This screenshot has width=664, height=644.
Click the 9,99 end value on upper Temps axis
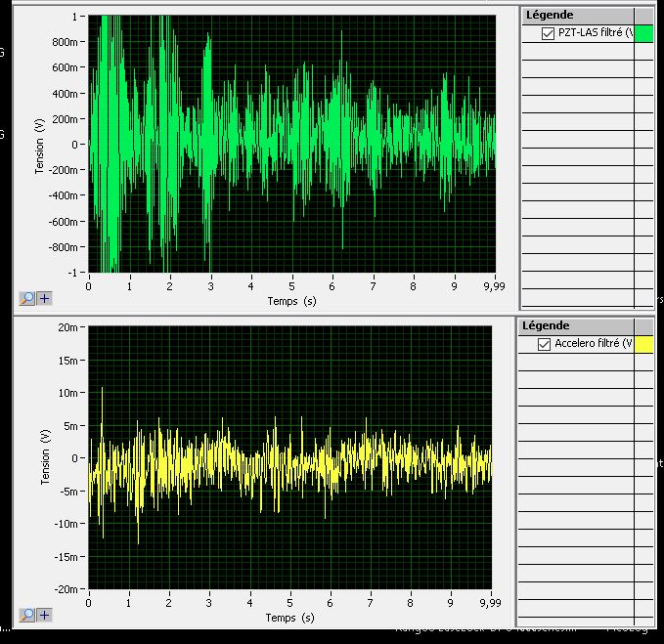[485, 287]
